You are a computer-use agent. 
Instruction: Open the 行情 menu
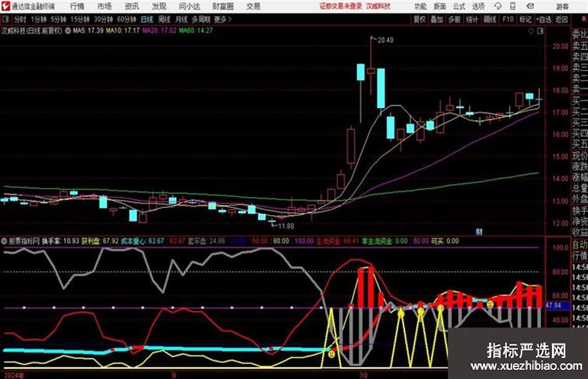point(77,6)
